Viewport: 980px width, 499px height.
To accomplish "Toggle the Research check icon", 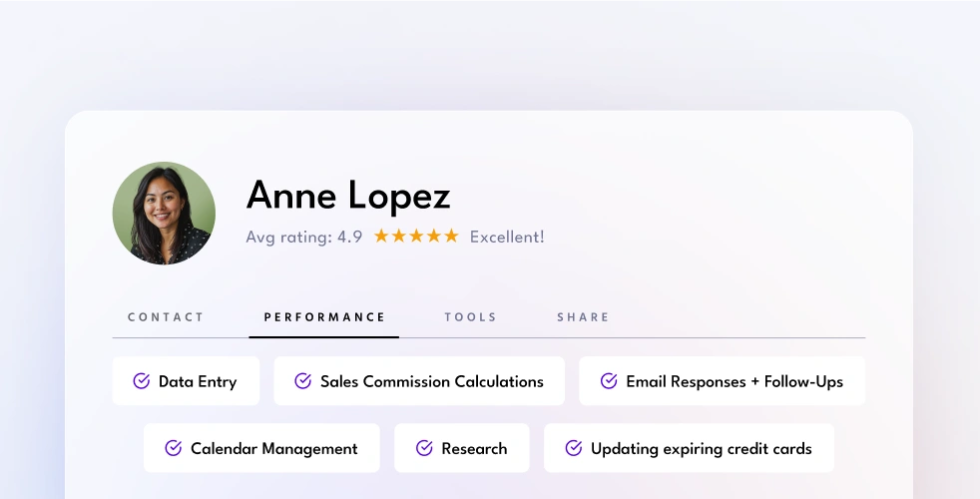I will [424, 448].
